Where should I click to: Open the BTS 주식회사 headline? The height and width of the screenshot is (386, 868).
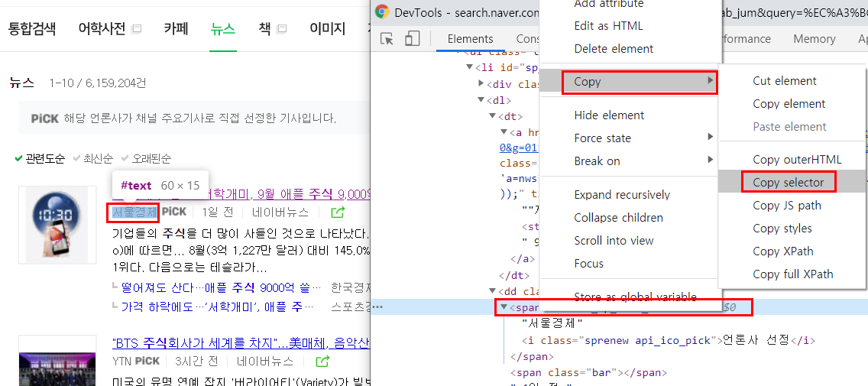241,343
